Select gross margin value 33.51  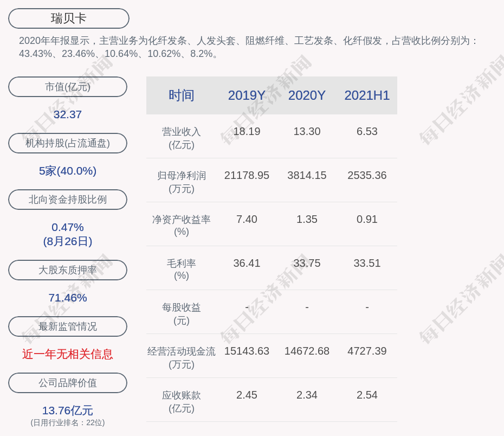point(367,264)
